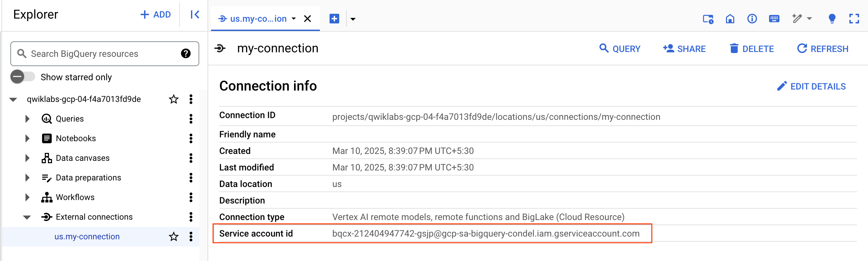Select the Data canvases tree item
Viewport: 868px width, 261px height.
pyautogui.click(x=83, y=158)
